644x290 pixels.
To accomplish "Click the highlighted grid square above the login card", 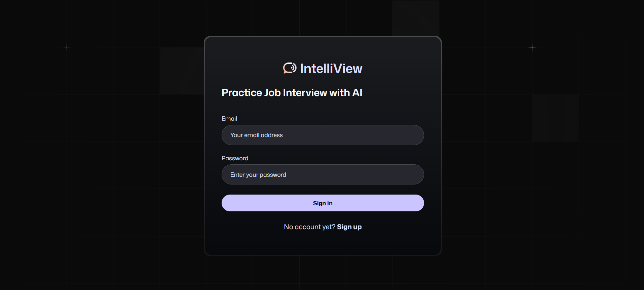I will point(416,17).
